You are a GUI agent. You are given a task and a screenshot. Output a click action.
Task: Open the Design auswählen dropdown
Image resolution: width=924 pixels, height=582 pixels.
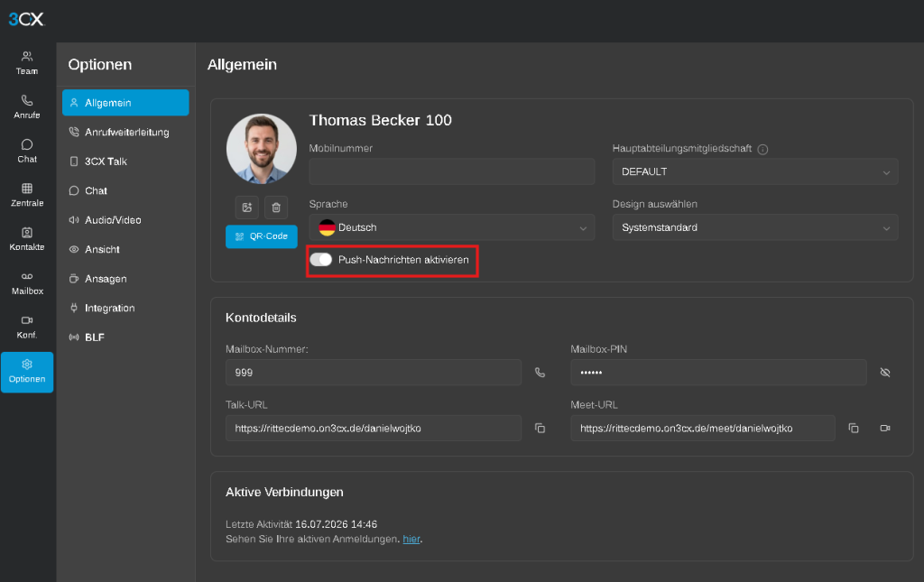coord(755,227)
